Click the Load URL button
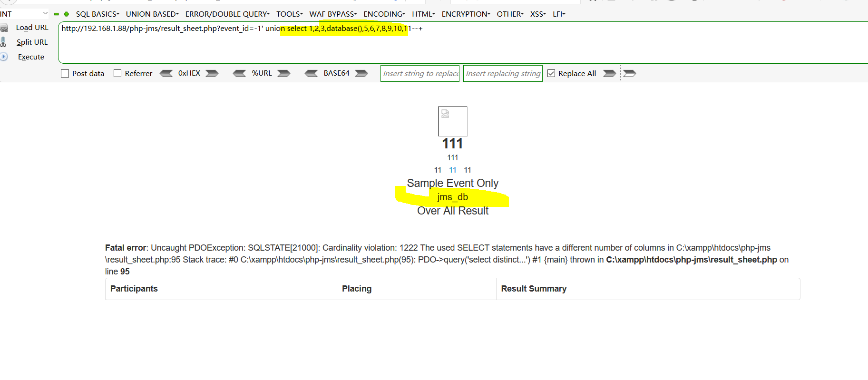The image size is (868, 380). tap(32, 28)
